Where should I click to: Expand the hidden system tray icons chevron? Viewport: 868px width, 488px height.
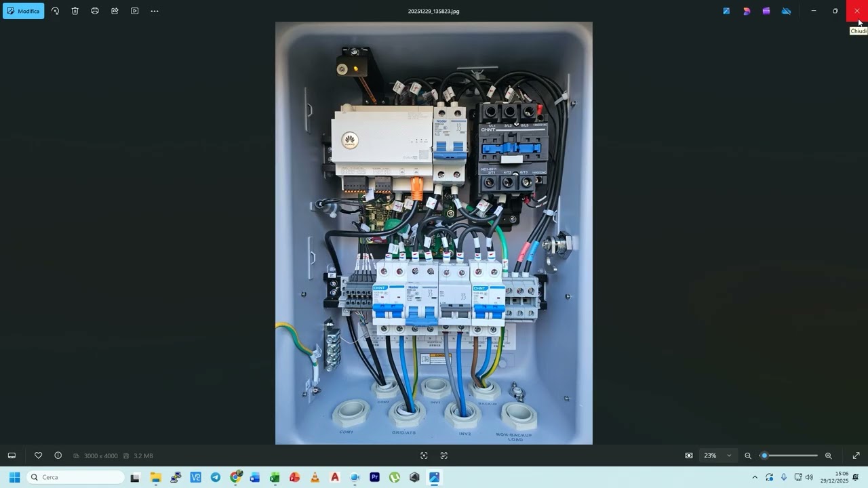pos(755,477)
